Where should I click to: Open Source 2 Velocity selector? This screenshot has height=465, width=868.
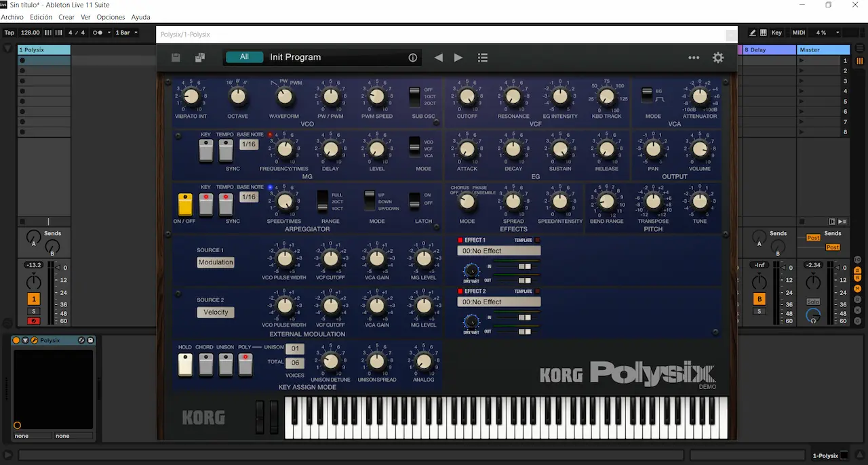[x=216, y=312]
